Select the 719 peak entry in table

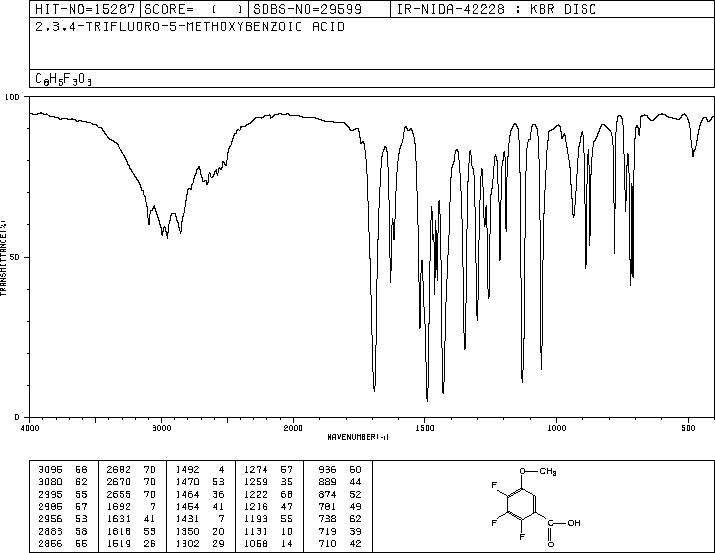pyautogui.click(x=340, y=532)
